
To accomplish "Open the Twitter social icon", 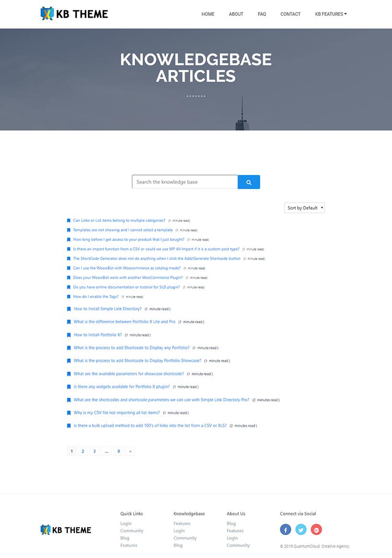I will 301,529.
